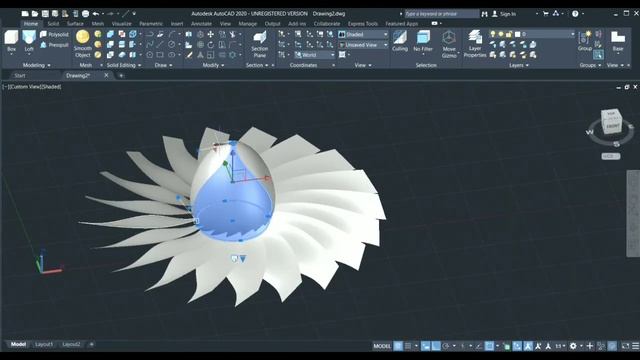Open the Unsaved View dropdown
Image resolution: width=640 pixels, height=360 pixels.
363,45
